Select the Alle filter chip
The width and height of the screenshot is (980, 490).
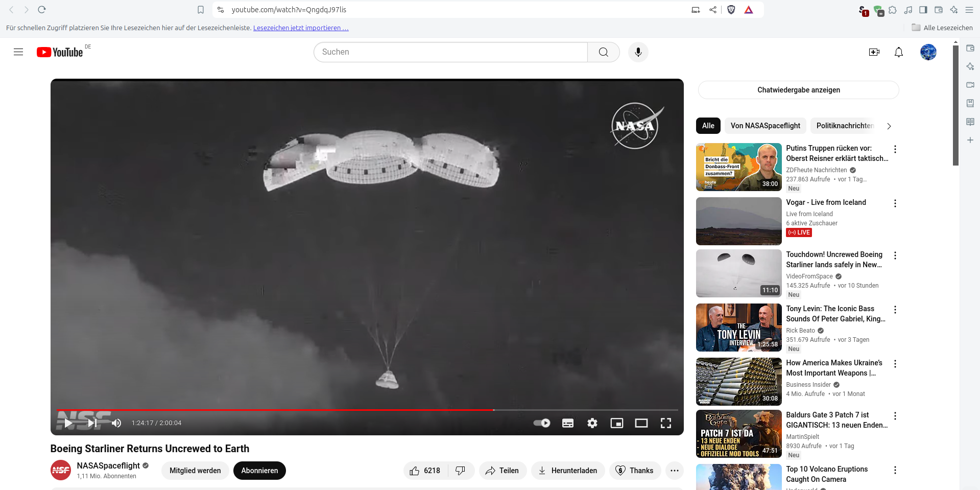point(708,126)
